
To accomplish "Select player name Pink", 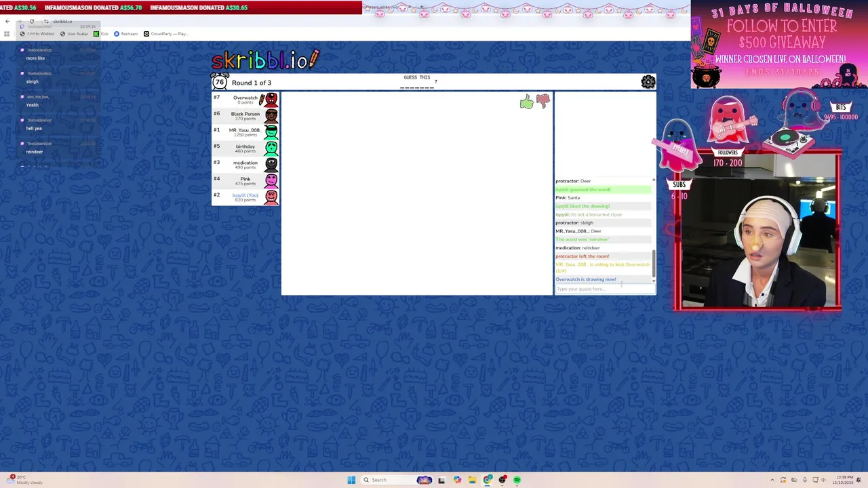I will [245, 179].
